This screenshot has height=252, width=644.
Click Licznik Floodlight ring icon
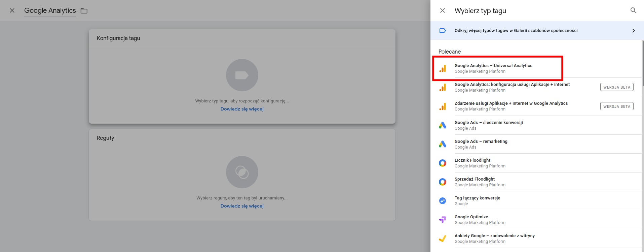click(443, 163)
